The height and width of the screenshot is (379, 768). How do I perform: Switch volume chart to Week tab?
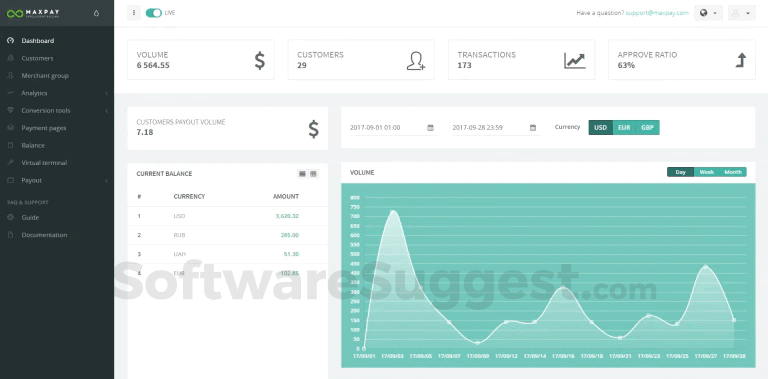tap(706, 172)
